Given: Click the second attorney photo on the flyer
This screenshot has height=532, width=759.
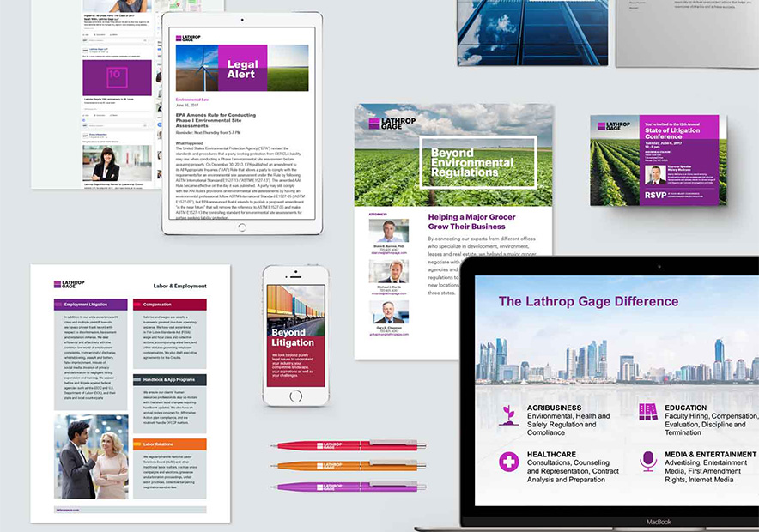Looking at the screenshot, I should click(x=389, y=271).
